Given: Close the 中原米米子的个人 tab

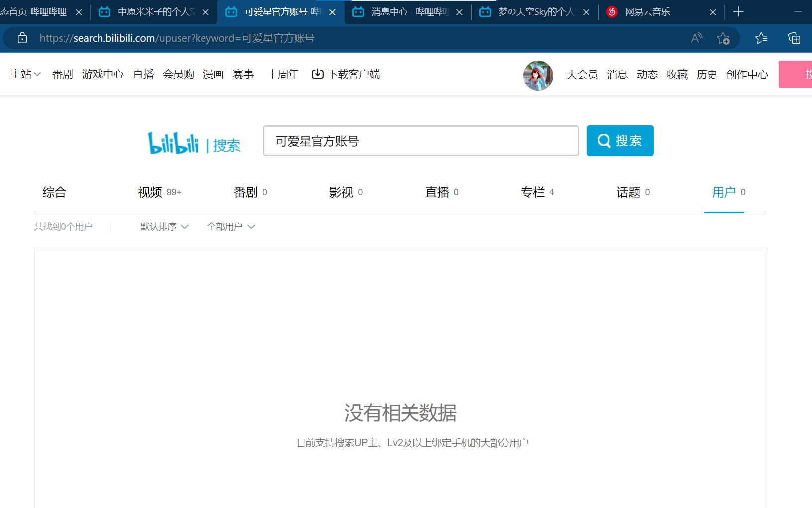Looking at the screenshot, I should (x=205, y=12).
